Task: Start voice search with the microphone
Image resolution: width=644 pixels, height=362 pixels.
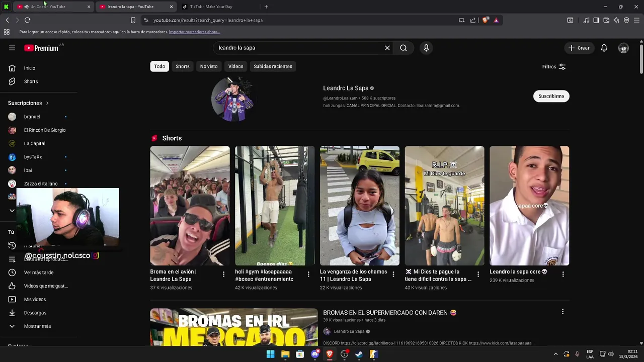Action: coord(426,48)
